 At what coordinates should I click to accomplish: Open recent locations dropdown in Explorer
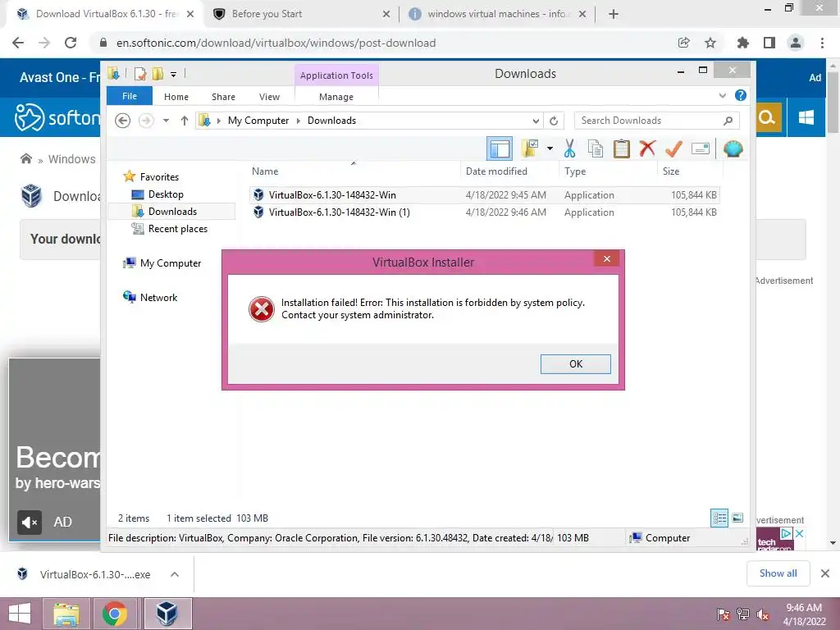coord(166,121)
